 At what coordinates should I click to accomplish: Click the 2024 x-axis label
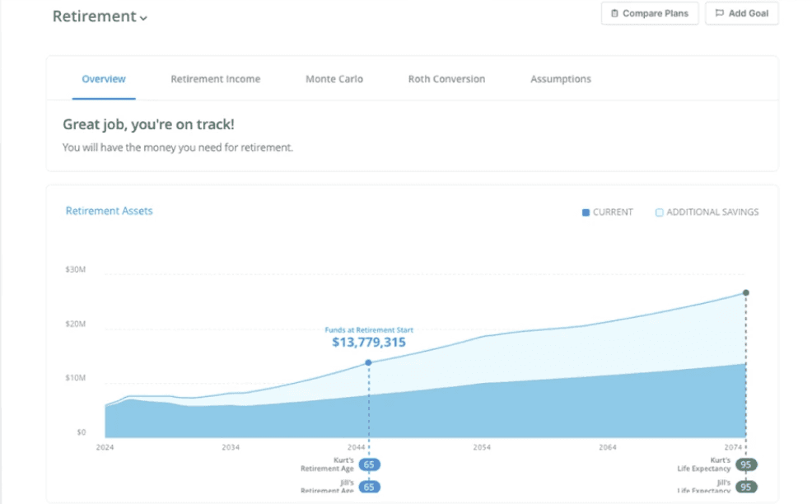pyautogui.click(x=105, y=447)
